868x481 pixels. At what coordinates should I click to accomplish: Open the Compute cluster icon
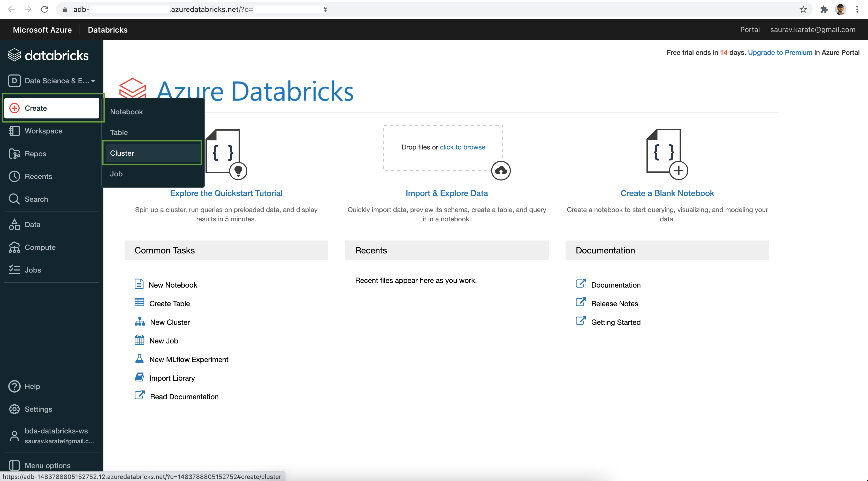pyautogui.click(x=14, y=247)
